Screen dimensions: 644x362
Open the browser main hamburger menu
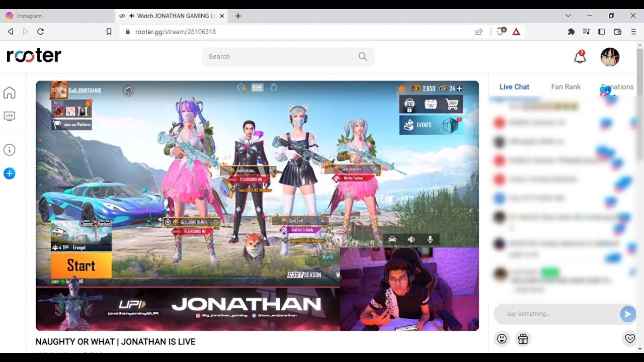tap(633, 32)
